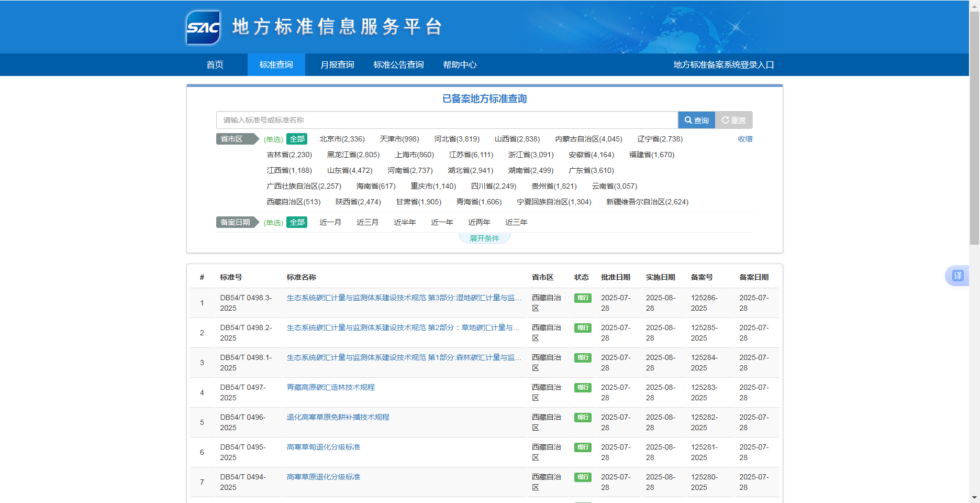Collapse the province list with 收缩
This screenshot has width=980, height=503.
744,139
